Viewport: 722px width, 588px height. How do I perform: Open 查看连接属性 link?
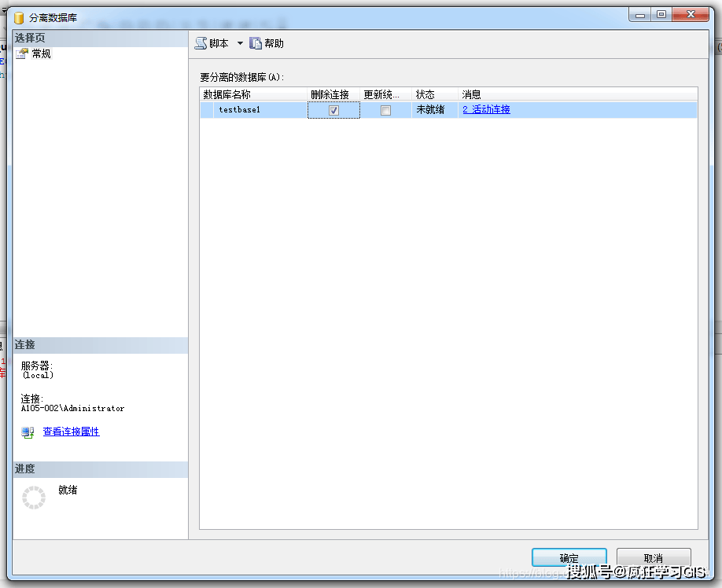(x=72, y=432)
